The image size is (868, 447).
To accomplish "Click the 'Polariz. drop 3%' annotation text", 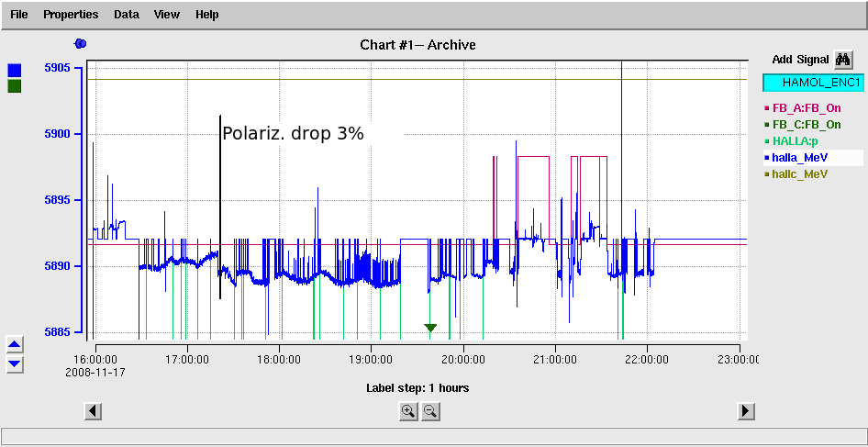I will point(293,134).
